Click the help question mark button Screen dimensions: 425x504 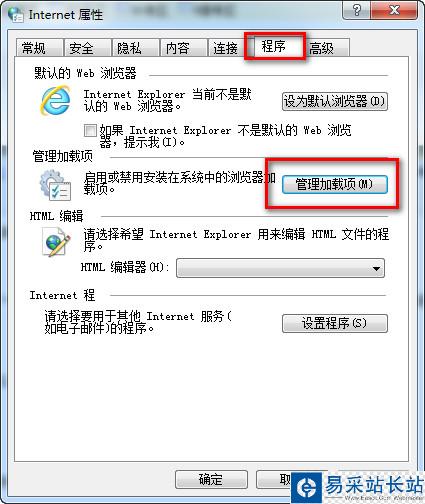[x=356, y=10]
